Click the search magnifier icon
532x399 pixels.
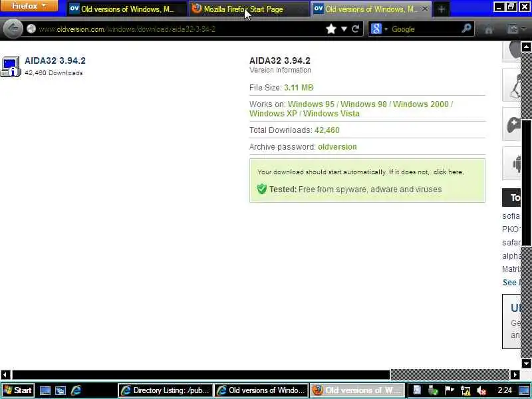point(467,29)
